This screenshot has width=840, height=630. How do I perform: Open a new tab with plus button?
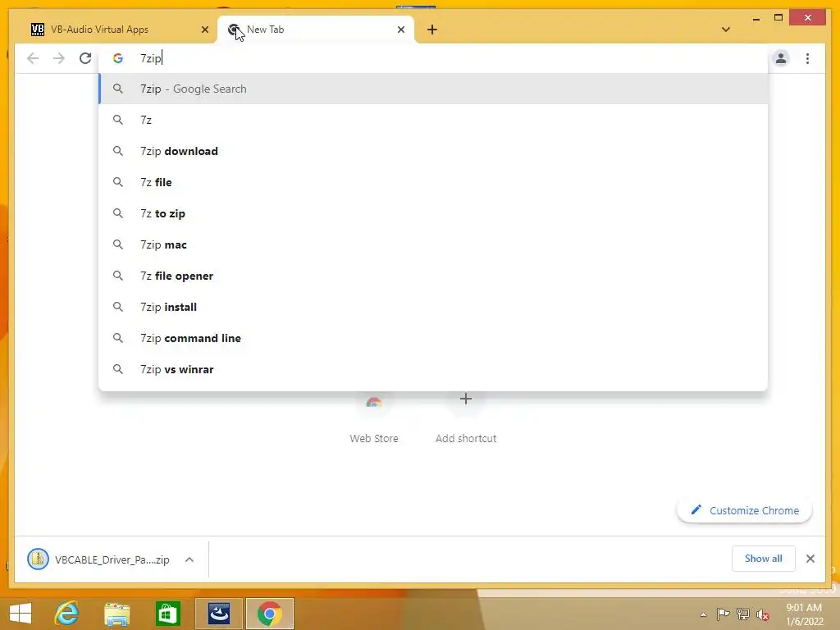[x=432, y=30]
